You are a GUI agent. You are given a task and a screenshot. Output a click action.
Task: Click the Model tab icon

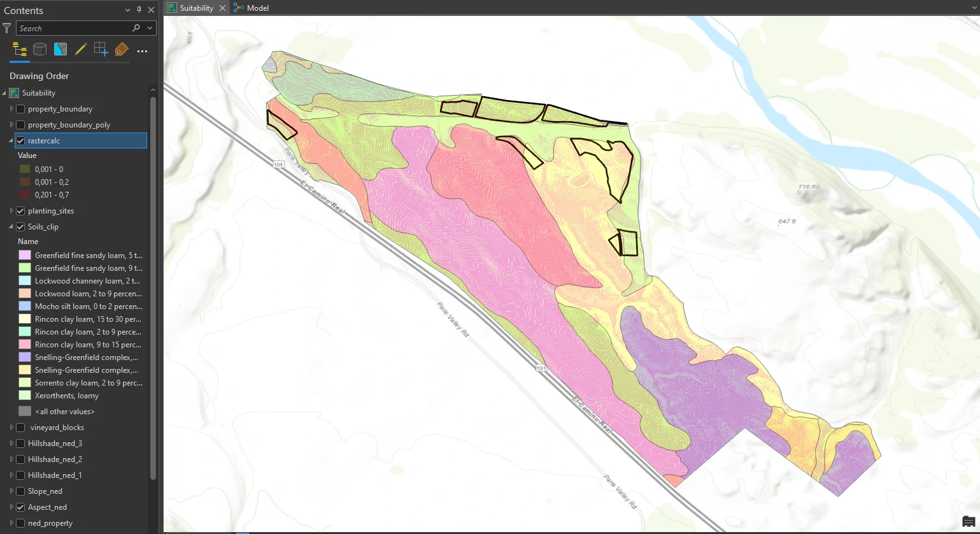[239, 8]
